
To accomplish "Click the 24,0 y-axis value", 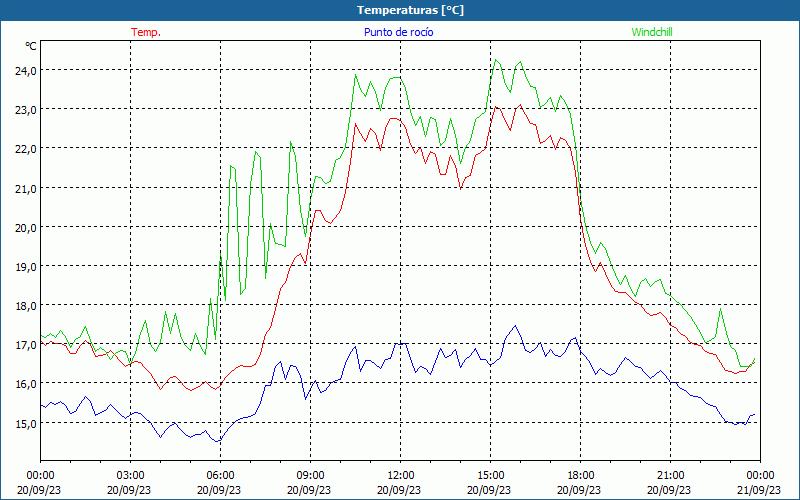I will pyautogui.click(x=25, y=71).
